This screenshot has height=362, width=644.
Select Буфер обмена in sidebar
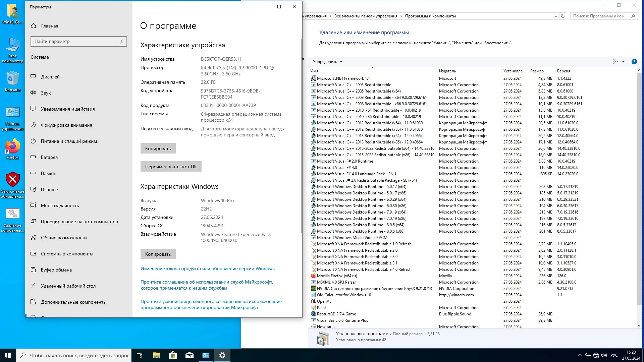pos(56,270)
